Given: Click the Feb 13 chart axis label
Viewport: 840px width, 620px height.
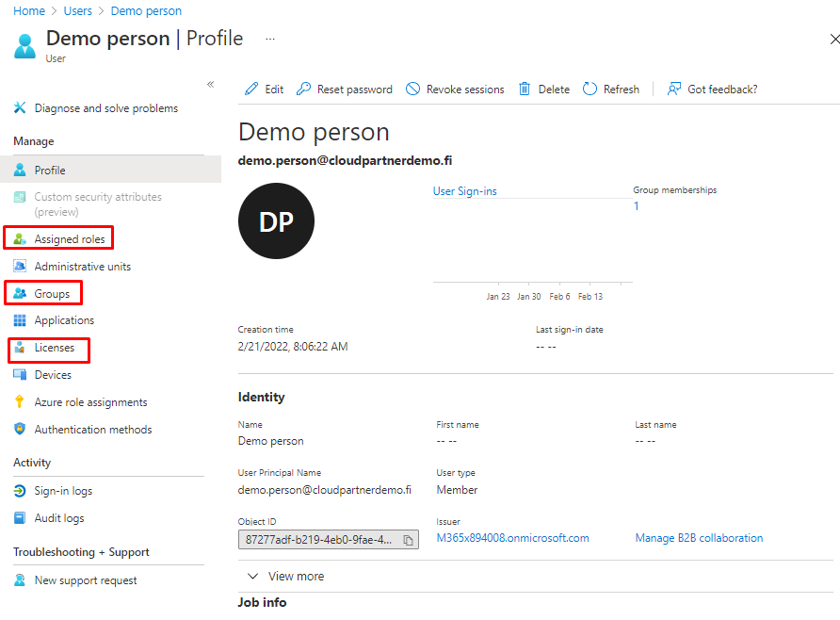Looking at the screenshot, I should point(590,296).
